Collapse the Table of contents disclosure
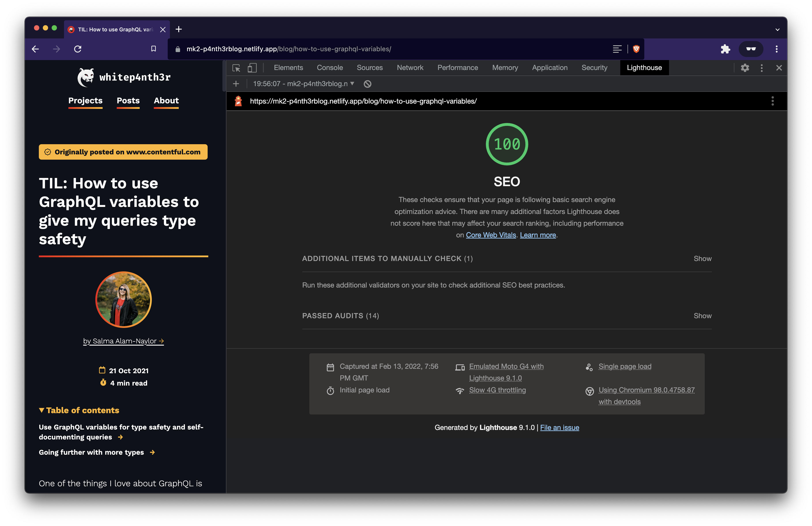 click(x=79, y=410)
